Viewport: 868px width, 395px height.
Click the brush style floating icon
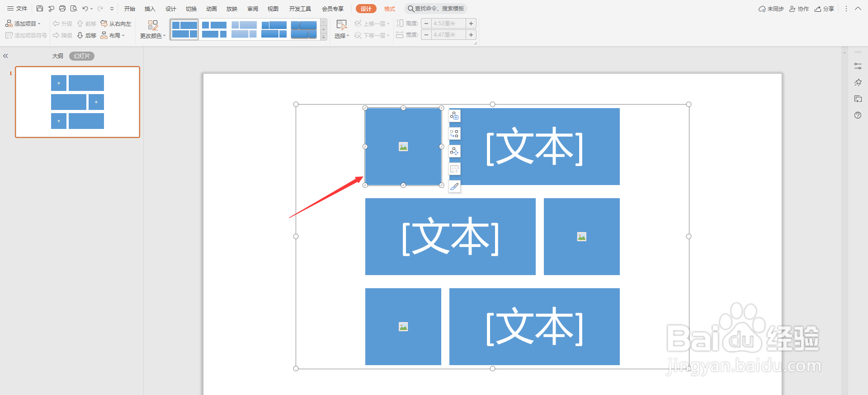(x=454, y=186)
